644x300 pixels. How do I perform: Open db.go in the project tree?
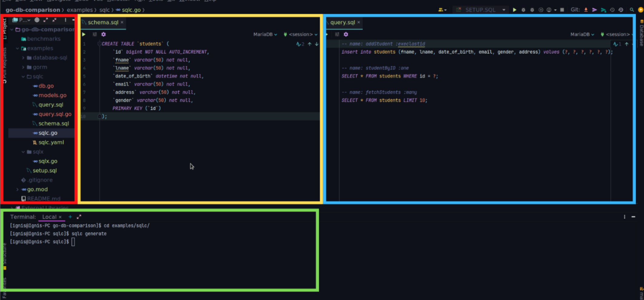tap(46, 86)
